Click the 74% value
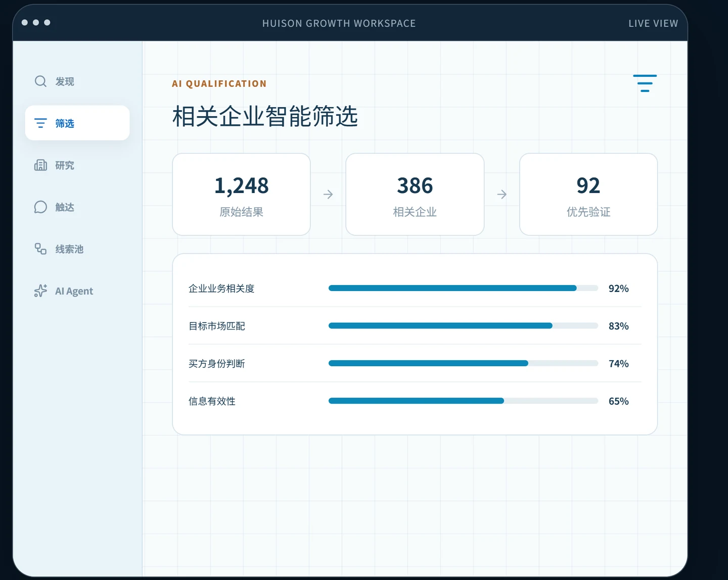 [619, 364]
